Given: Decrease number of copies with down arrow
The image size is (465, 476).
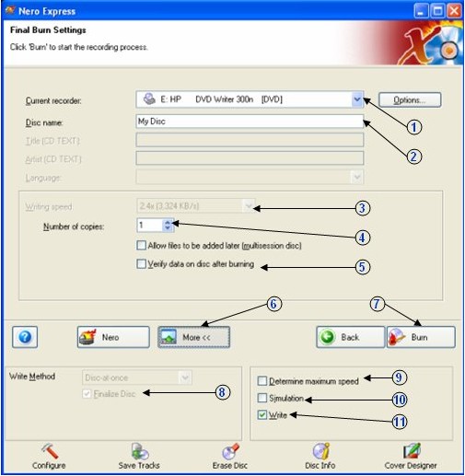Looking at the screenshot, I should [168, 228].
